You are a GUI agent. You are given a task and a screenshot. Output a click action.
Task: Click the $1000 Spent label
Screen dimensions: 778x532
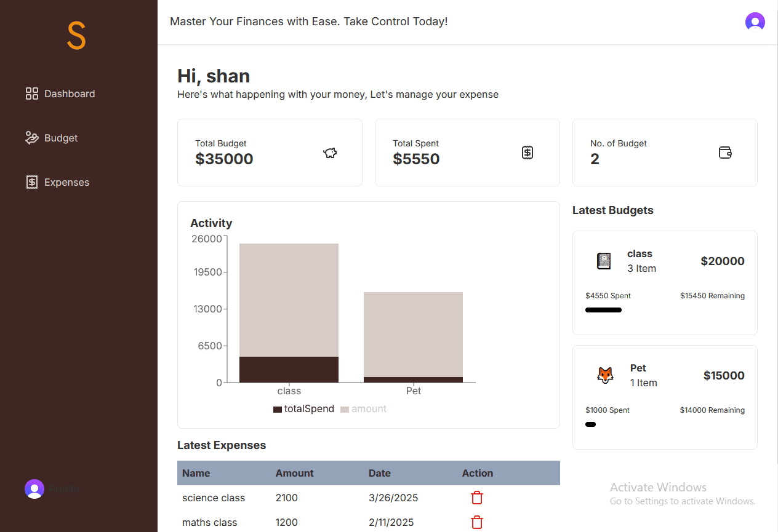[608, 410]
